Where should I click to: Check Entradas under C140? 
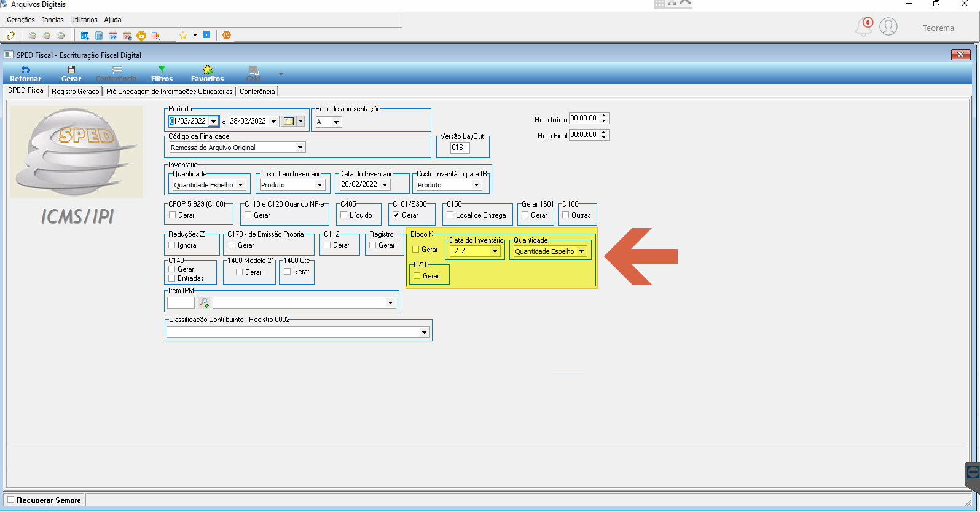(x=172, y=278)
